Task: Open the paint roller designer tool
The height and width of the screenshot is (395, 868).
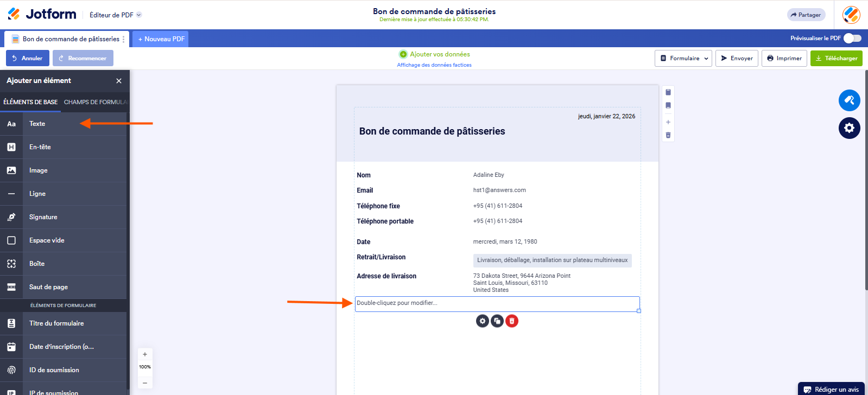Action: tap(850, 100)
